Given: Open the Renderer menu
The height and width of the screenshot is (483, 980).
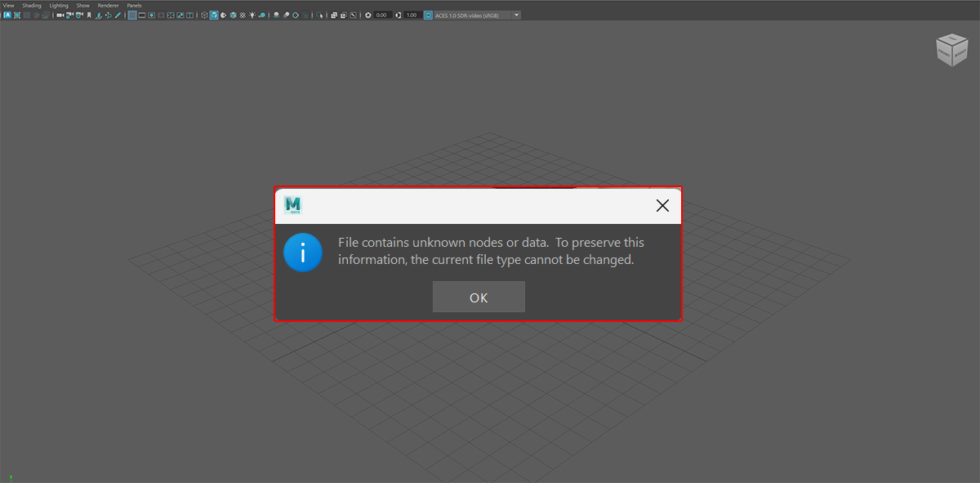Looking at the screenshot, I should (x=108, y=5).
